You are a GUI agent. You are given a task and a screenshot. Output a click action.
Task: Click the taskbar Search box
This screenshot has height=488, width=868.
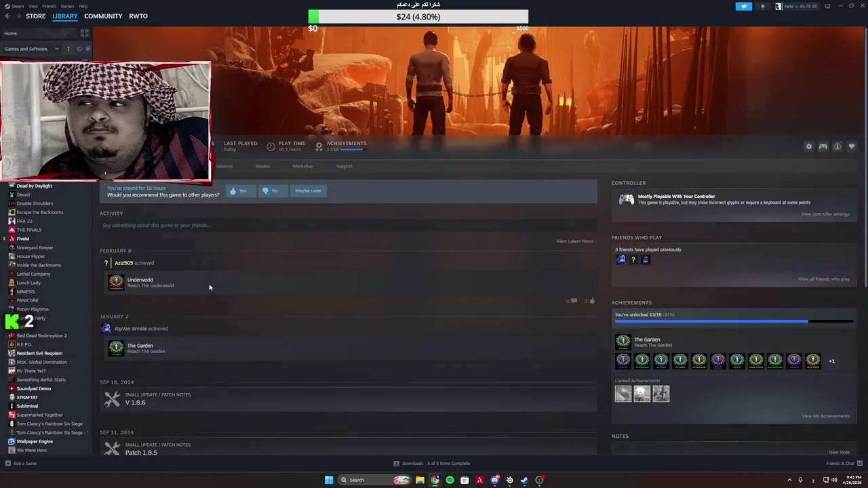(375, 480)
